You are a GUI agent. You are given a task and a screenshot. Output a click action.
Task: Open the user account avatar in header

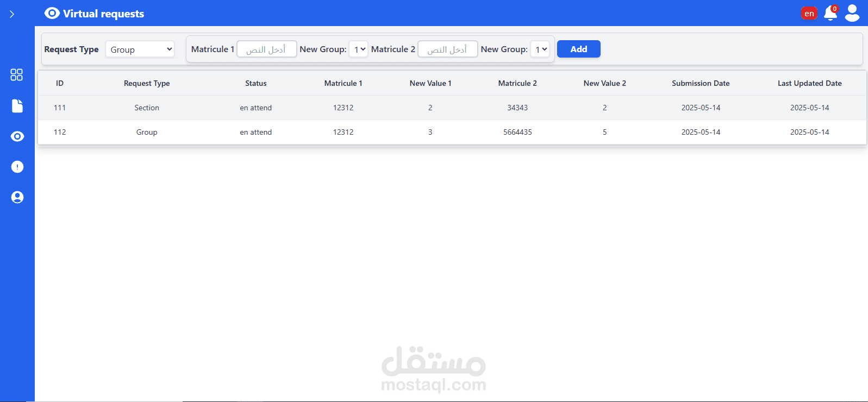852,13
